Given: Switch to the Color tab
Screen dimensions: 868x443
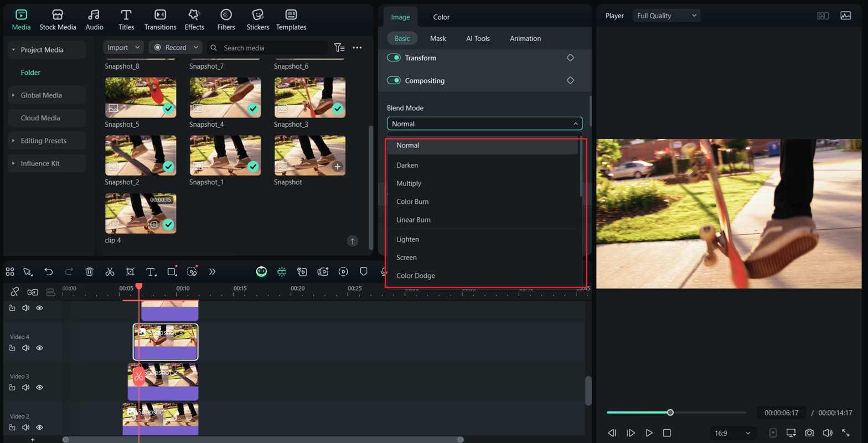Looking at the screenshot, I should point(441,17).
